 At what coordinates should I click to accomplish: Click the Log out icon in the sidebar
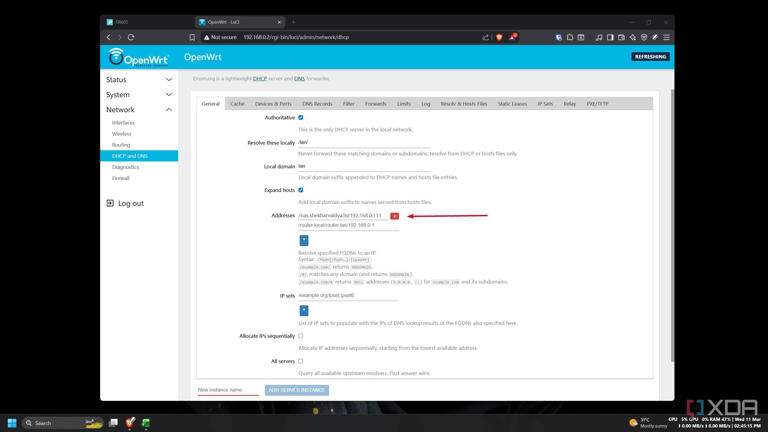coord(110,203)
